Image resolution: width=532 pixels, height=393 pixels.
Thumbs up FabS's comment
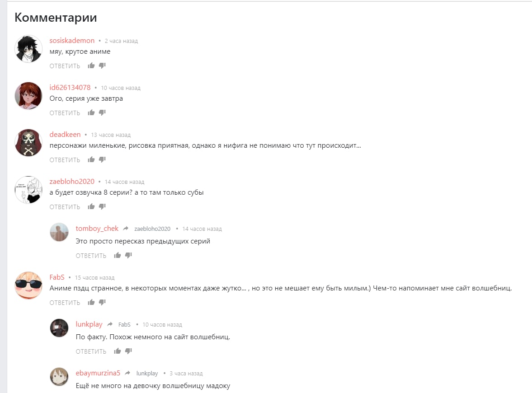pyautogui.click(x=91, y=302)
